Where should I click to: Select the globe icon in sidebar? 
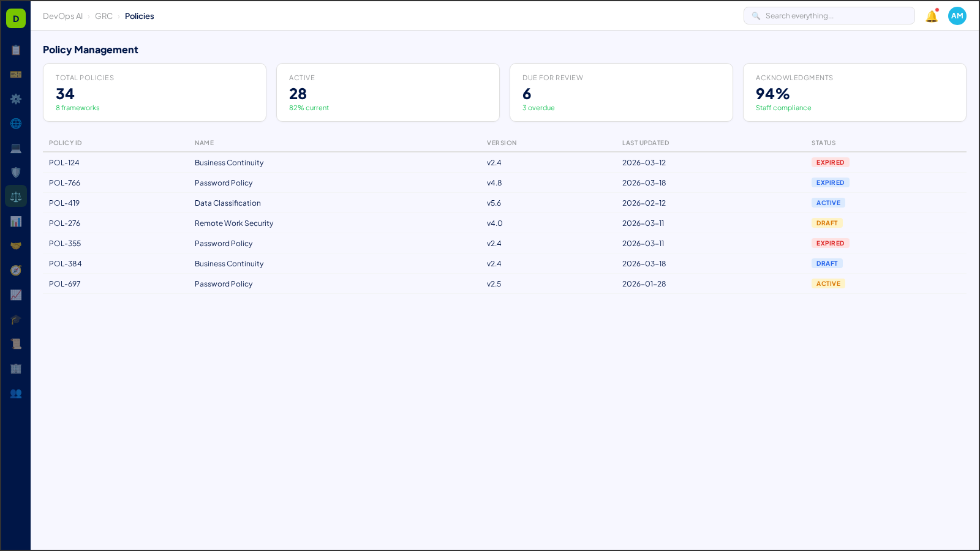[x=16, y=123]
